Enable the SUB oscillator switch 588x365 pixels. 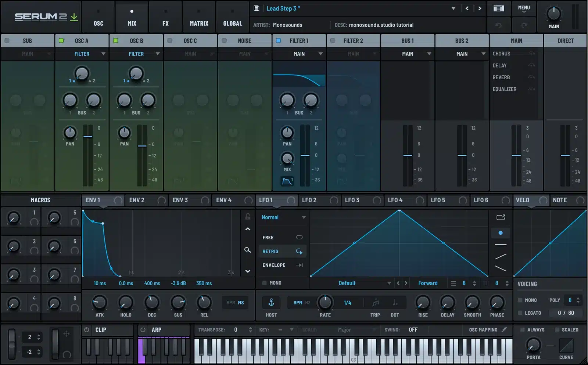point(7,41)
